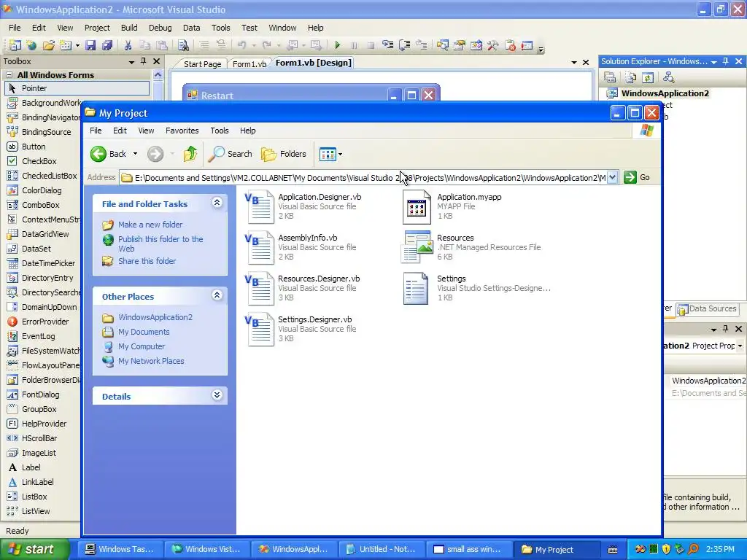
Task: Click Make a new folder link
Action: point(150,225)
